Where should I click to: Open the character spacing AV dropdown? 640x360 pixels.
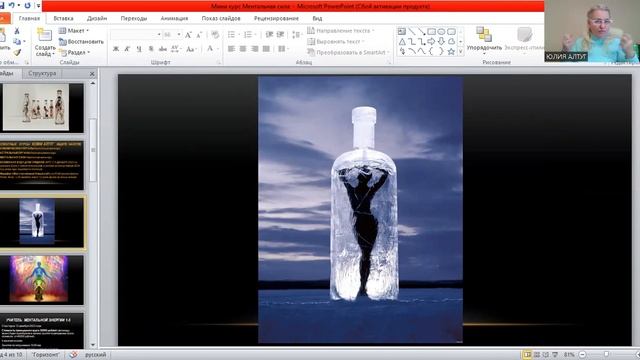(x=176, y=49)
